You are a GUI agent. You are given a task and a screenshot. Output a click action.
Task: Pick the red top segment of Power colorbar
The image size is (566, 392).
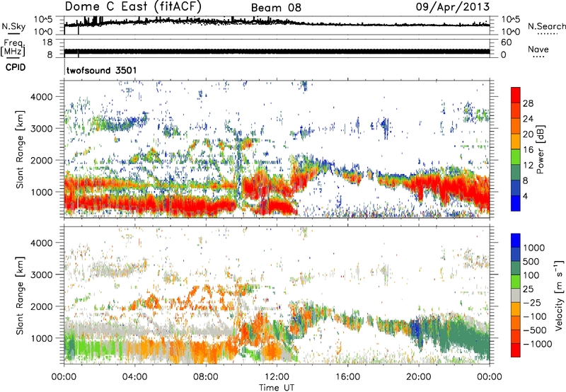pyautogui.click(x=516, y=96)
